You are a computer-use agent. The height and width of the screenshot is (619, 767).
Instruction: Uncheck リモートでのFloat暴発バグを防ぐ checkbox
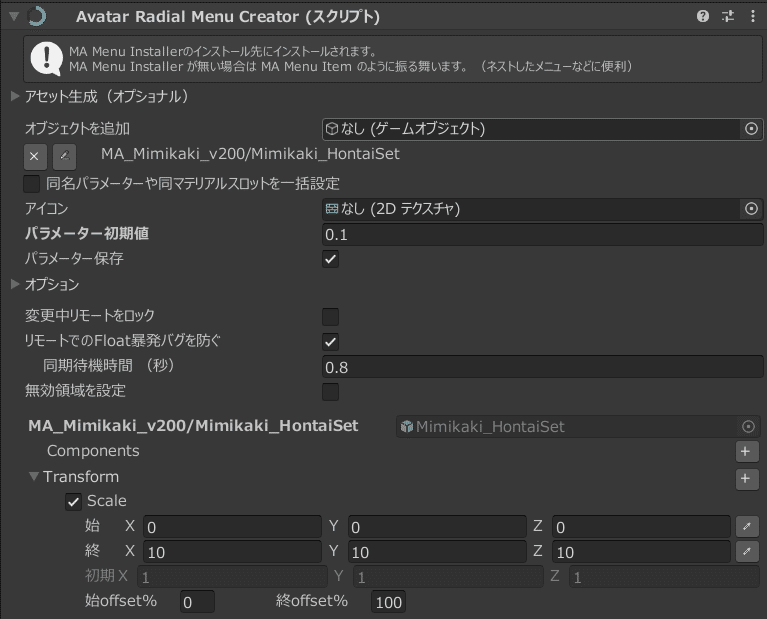coord(331,342)
